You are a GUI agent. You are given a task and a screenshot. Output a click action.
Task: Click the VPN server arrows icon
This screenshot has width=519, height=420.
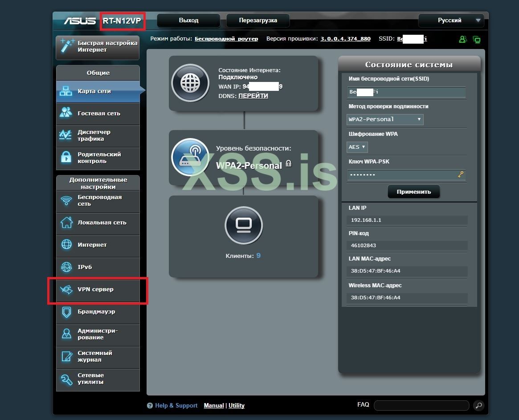(66, 289)
